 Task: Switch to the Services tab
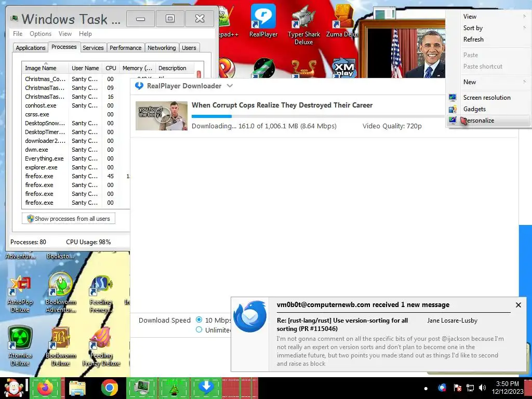(93, 48)
